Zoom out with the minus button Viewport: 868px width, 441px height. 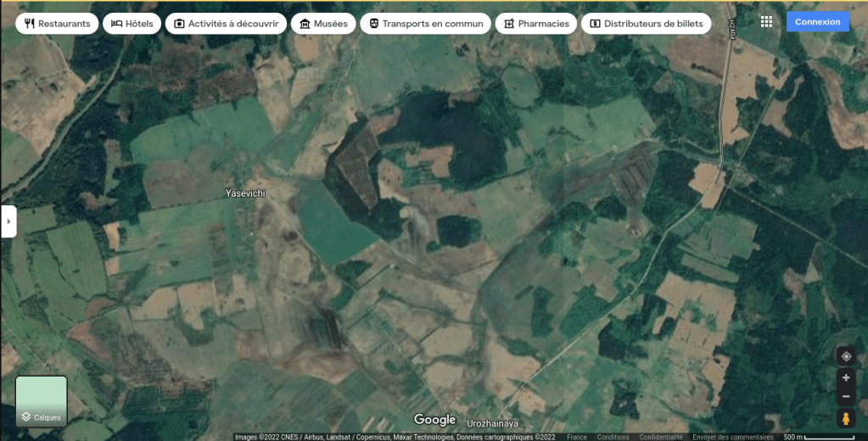[x=845, y=397]
